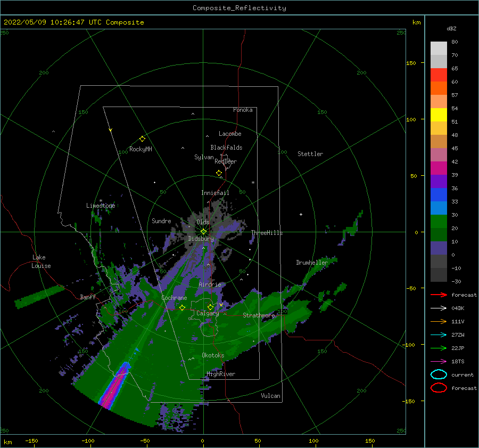479x448 pixels.
Task: Click the yellow diamond marker beside RockyMH
Action: pyautogui.click(x=142, y=139)
